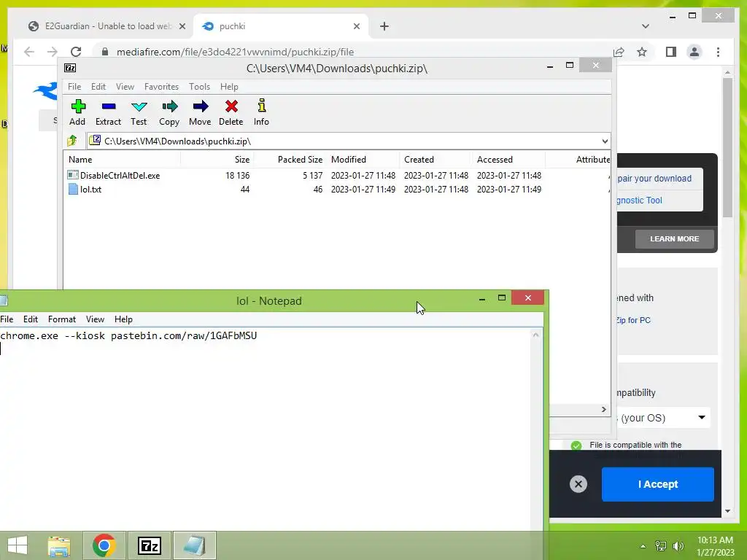Click the Chrome page scrollbar down arrow
Viewport: 747px width, 560px height.
[x=727, y=511]
